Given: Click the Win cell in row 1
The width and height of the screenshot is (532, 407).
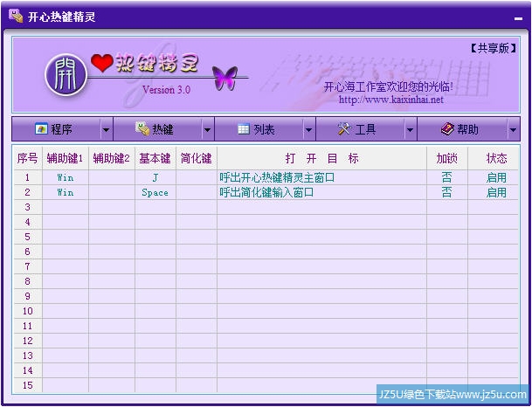Looking at the screenshot, I should click(66, 177).
